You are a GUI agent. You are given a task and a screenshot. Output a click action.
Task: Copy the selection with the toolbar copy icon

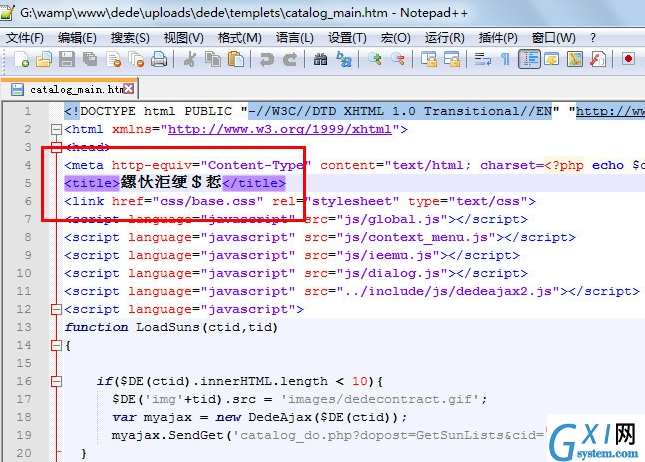[213, 59]
